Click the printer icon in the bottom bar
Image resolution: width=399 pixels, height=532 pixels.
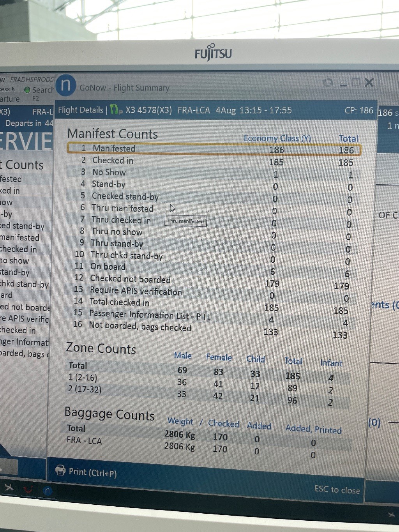pos(60,470)
